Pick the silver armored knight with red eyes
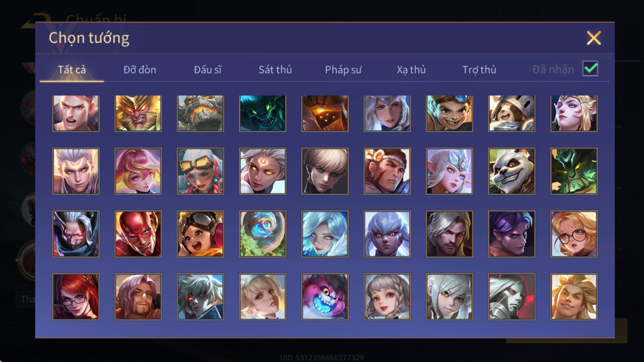Image resolution: width=644 pixels, height=362 pixels. [512, 297]
